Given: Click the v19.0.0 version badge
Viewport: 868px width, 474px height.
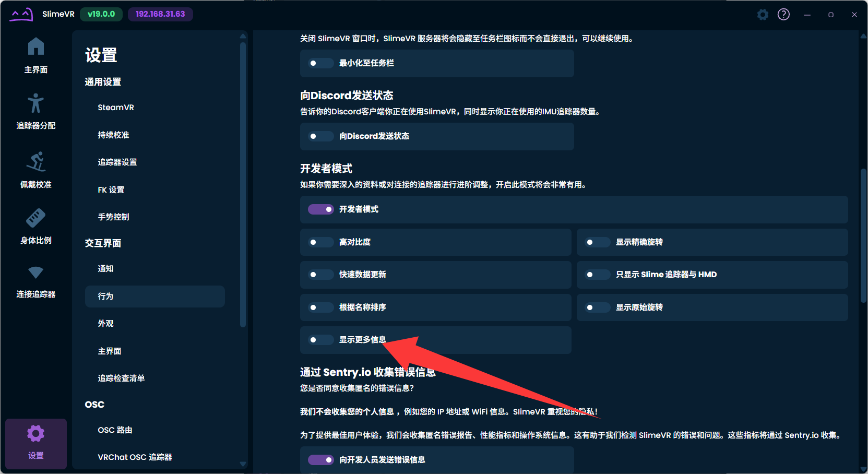Looking at the screenshot, I should click(x=101, y=14).
